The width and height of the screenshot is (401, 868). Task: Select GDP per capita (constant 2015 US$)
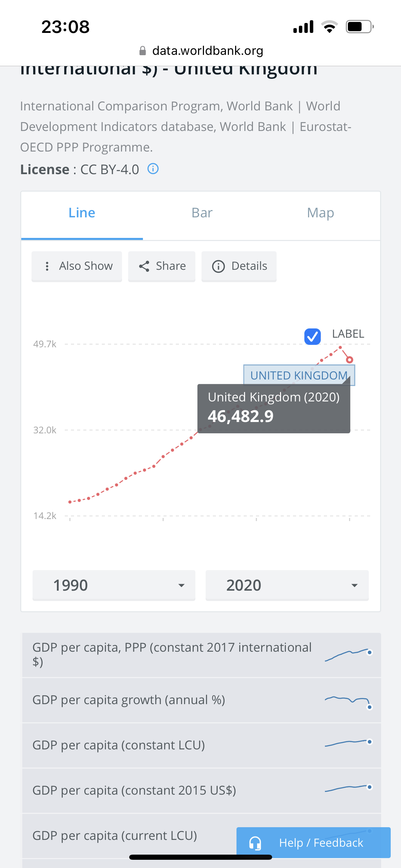coord(202,791)
